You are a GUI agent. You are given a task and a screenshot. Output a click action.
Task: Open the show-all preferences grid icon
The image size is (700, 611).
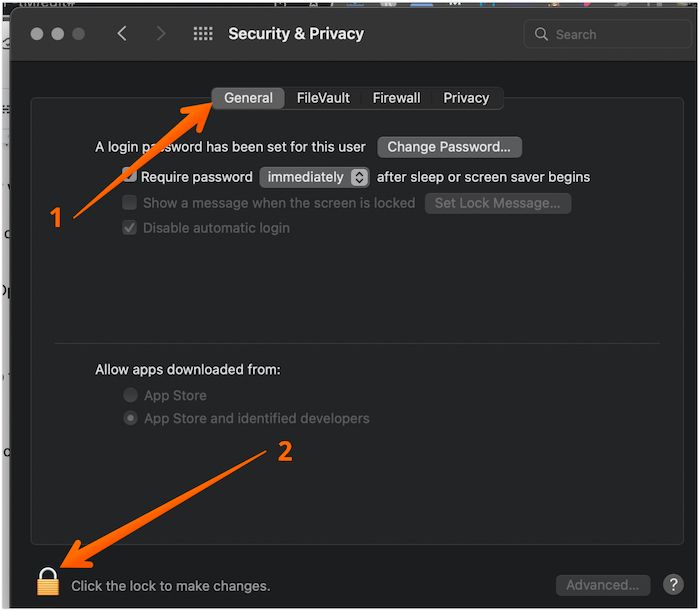[203, 34]
